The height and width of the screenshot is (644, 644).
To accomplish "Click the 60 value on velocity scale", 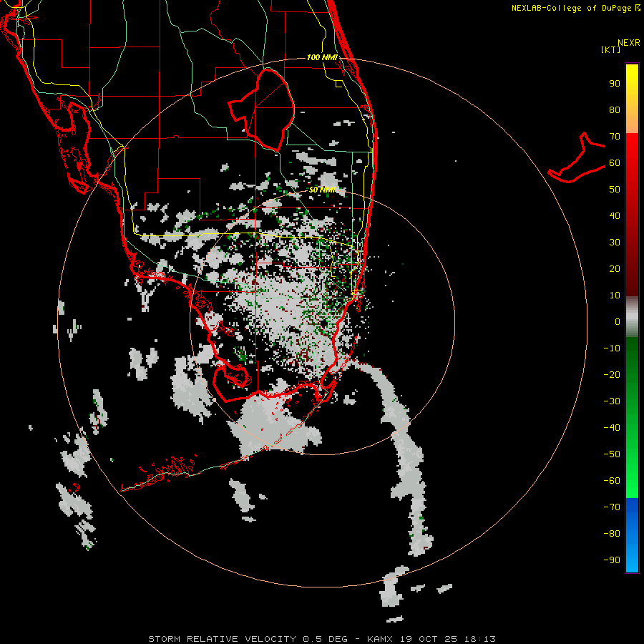I will [x=615, y=163].
